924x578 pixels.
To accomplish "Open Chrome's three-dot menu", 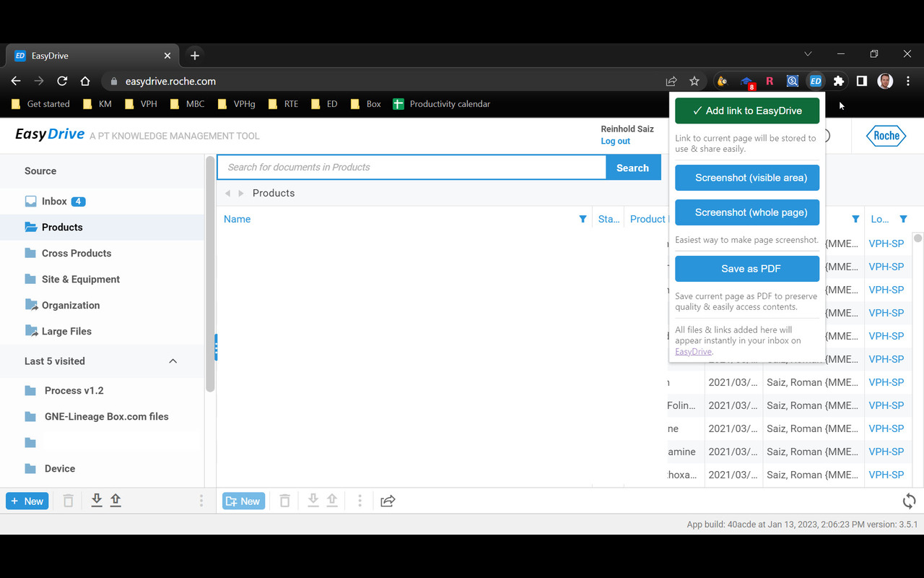I will point(908,81).
